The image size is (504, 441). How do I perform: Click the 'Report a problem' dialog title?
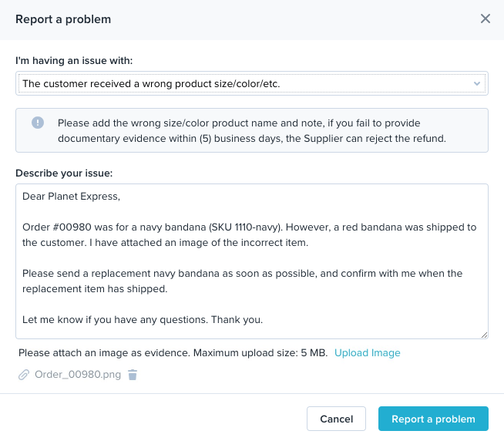pos(63,19)
